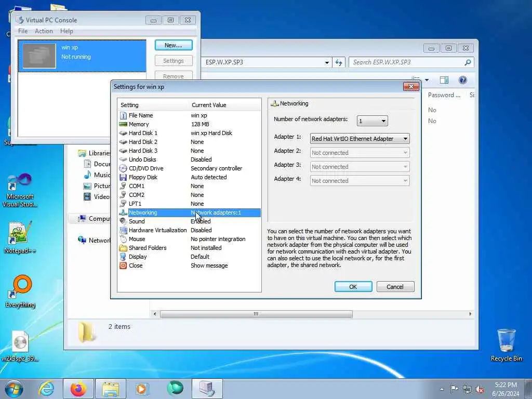Select the Undo Disks icon
532x399 pixels.
(123, 159)
